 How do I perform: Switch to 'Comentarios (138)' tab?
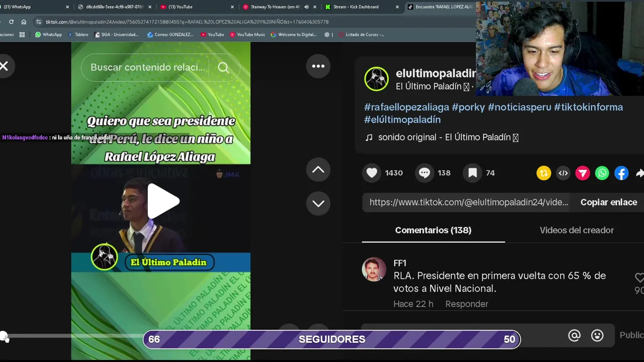click(x=433, y=230)
